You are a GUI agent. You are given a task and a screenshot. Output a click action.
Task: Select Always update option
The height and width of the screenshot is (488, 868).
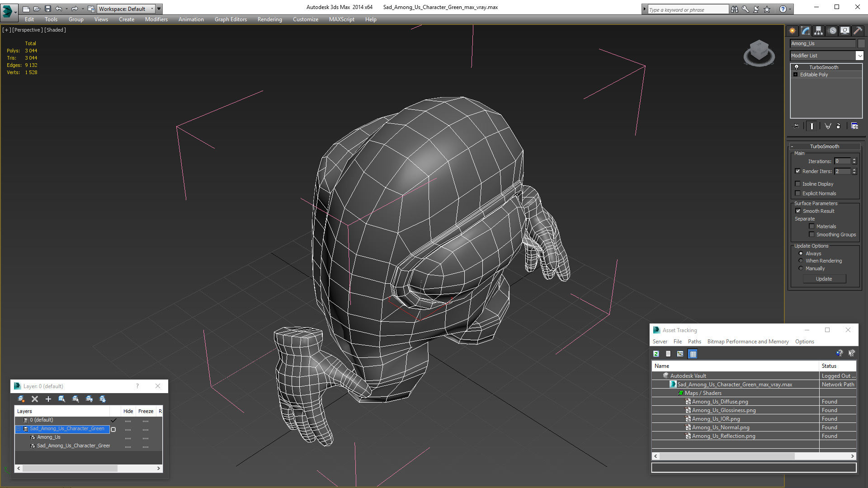coord(801,253)
